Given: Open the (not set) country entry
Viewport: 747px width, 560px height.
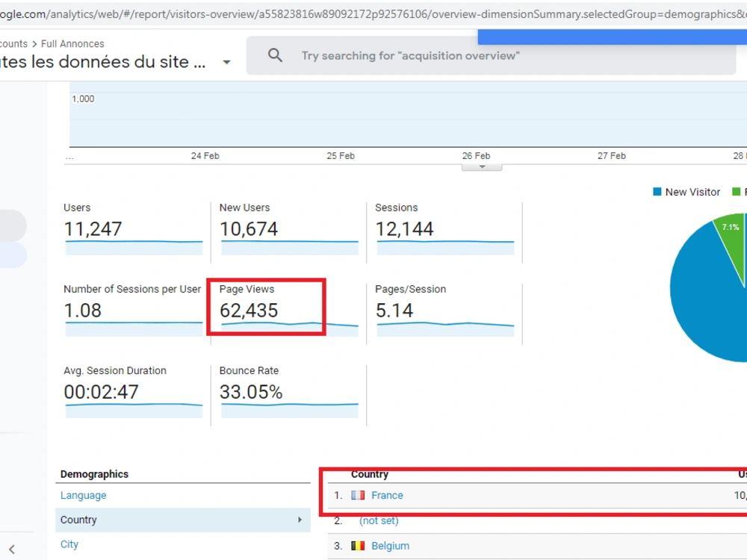Looking at the screenshot, I should tap(379, 520).
